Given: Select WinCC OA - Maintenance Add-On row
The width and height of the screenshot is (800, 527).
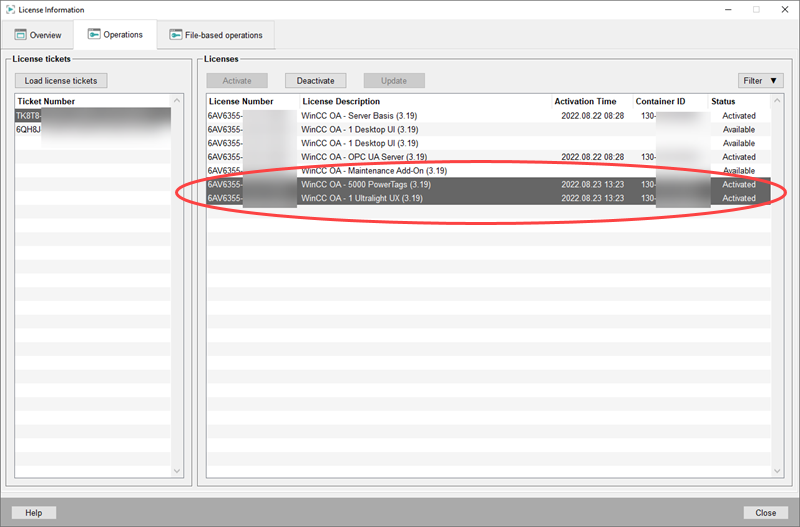Looking at the screenshot, I should tap(488, 171).
